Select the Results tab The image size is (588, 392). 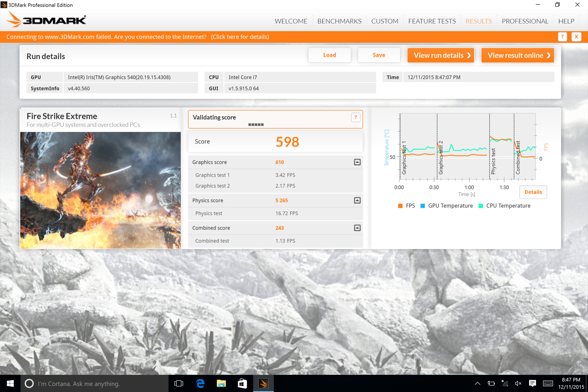[x=479, y=21]
